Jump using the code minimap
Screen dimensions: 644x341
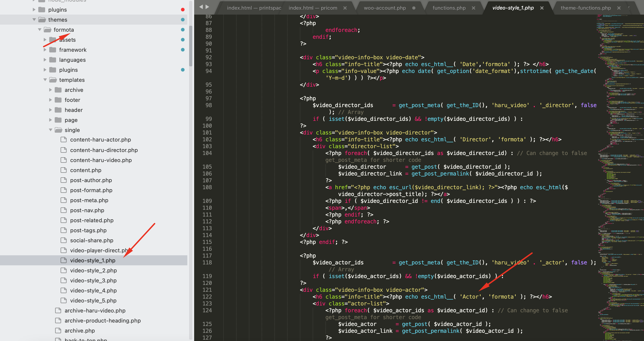(620, 178)
